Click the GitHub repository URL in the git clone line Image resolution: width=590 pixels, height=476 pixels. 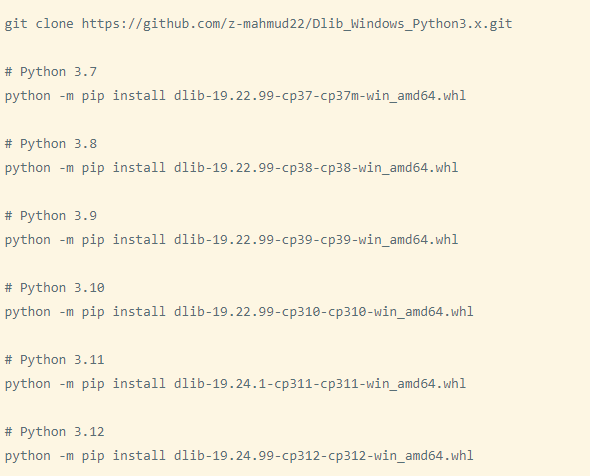(x=297, y=24)
